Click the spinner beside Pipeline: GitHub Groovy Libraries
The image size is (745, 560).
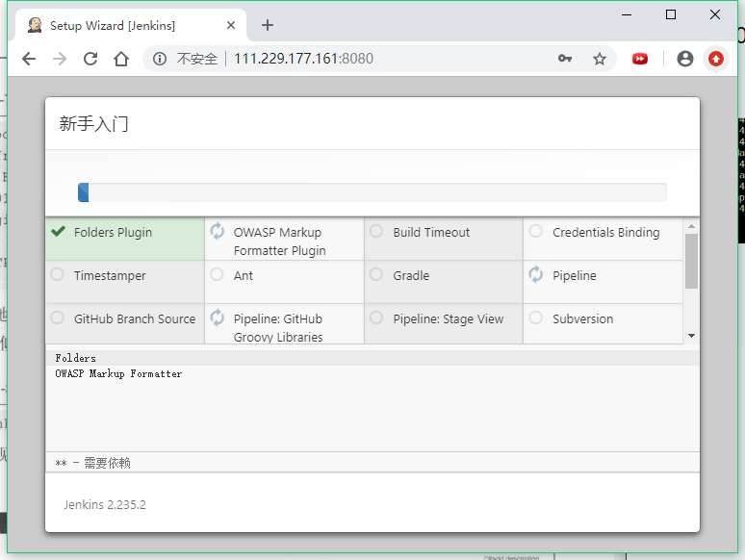(x=218, y=318)
